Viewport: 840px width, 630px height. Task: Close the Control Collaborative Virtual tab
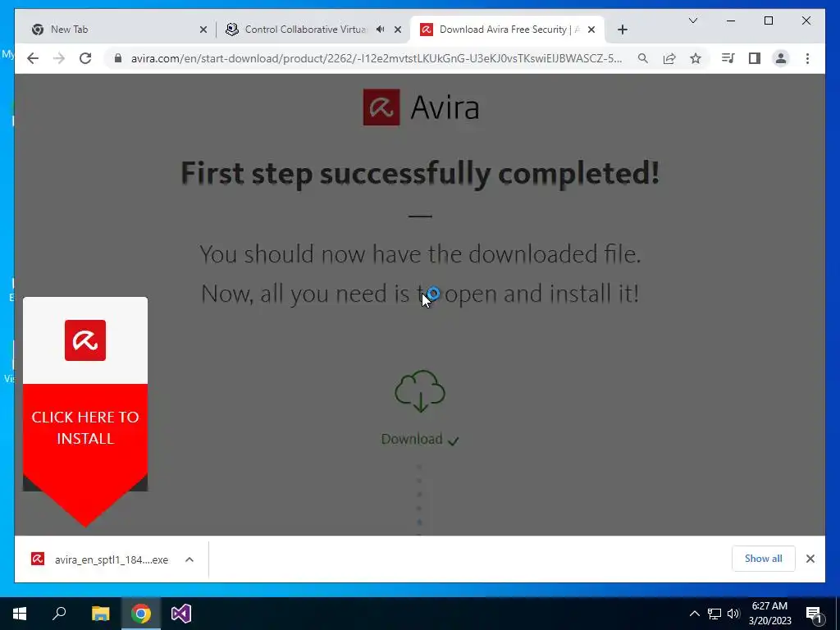click(x=398, y=30)
